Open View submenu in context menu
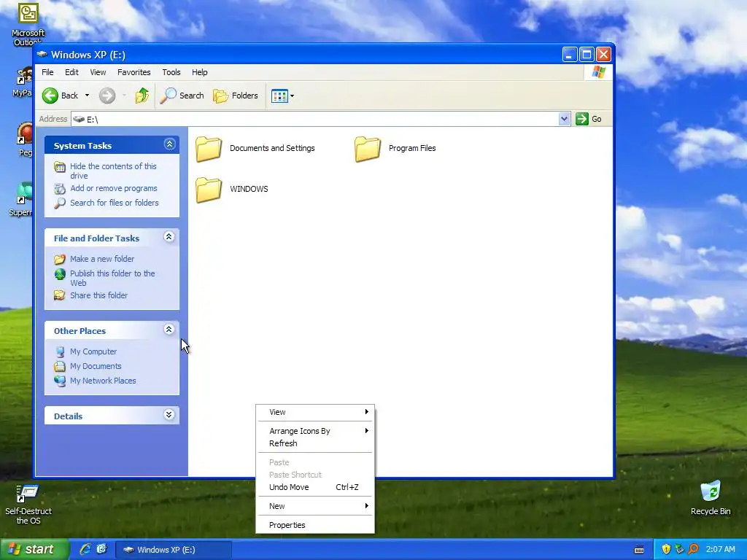This screenshot has height=560, width=747. (315, 413)
